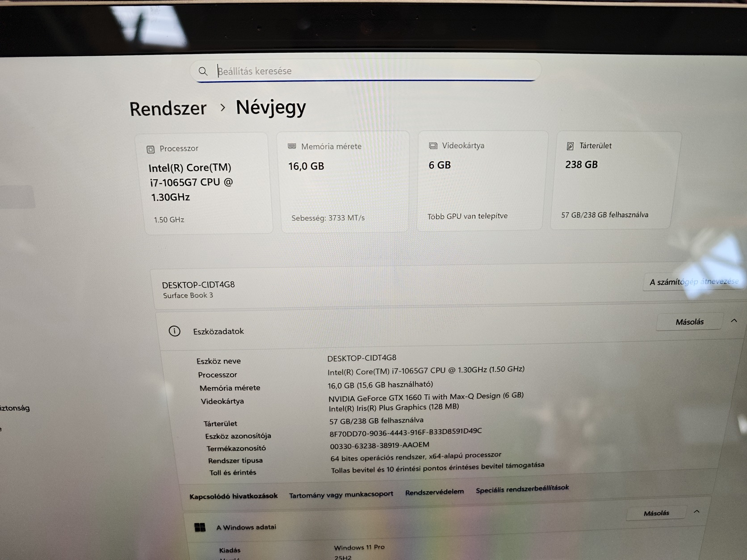
Task: Click "A számítógép átnevezése" rename button
Action: pyautogui.click(x=694, y=282)
